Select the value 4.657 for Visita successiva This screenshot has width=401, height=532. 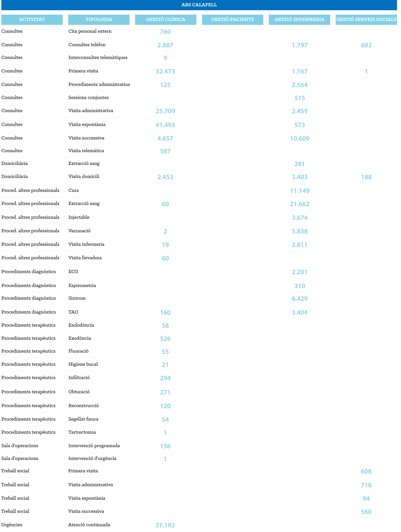165,139
